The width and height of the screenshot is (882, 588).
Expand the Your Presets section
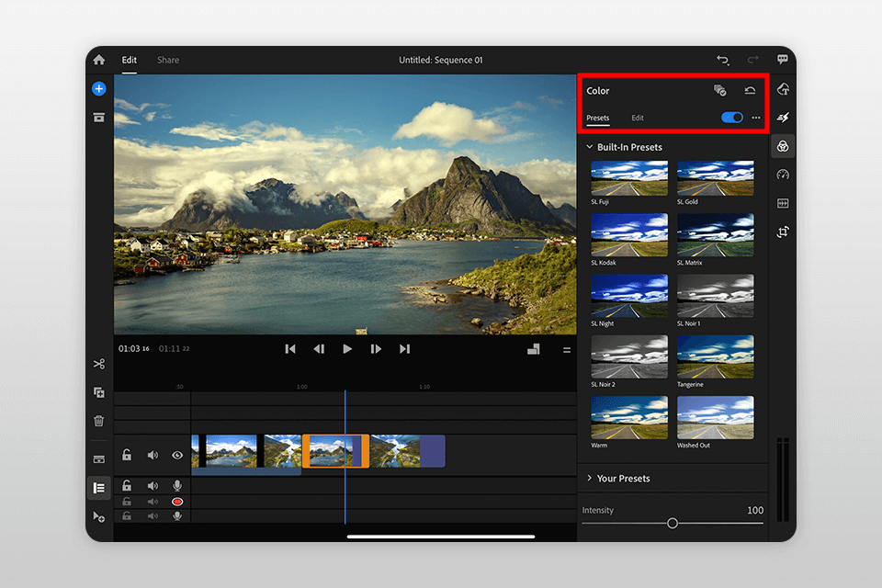pyautogui.click(x=590, y=479)
